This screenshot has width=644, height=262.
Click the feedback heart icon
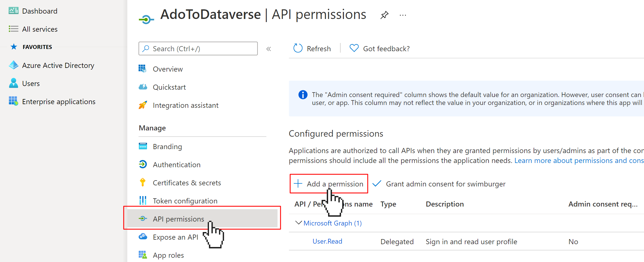pos(354,48)
